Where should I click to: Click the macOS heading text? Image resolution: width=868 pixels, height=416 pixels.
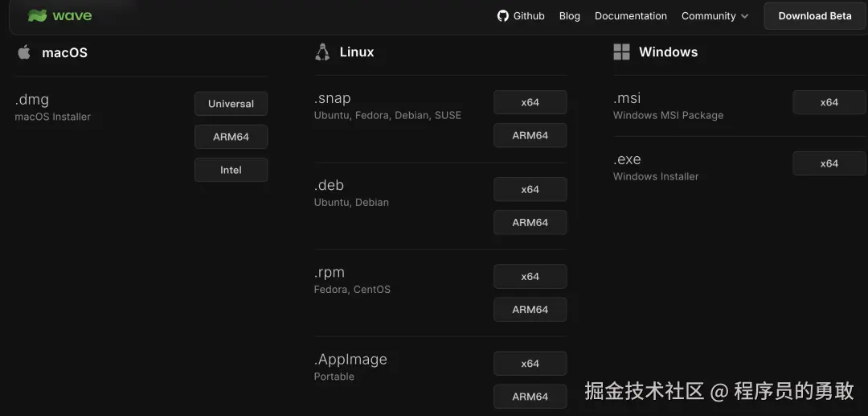coord(65,52)
